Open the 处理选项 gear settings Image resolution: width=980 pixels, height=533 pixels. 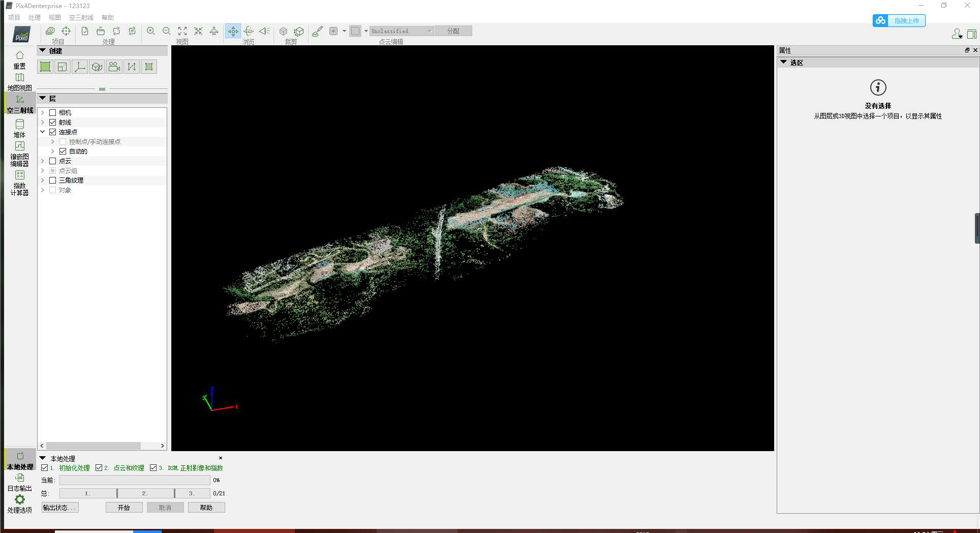(x=19, y=504)
